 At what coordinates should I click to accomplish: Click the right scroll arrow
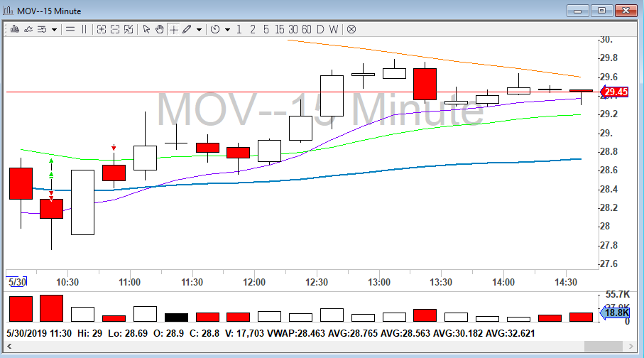[631, 346]
